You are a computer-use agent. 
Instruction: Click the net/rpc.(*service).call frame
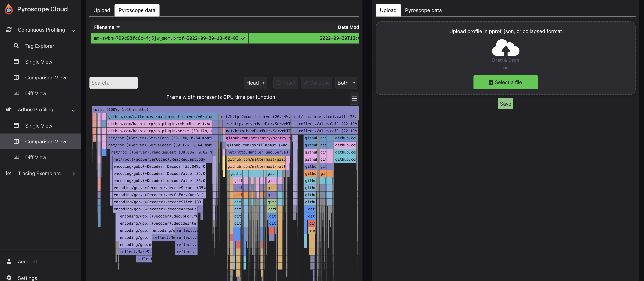tap(325, 117)
